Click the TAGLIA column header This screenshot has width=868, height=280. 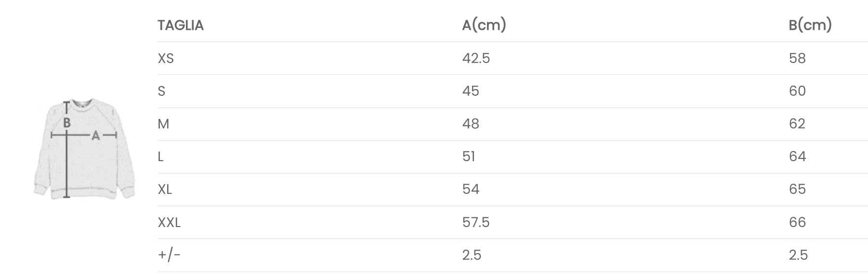pos(181,25)
